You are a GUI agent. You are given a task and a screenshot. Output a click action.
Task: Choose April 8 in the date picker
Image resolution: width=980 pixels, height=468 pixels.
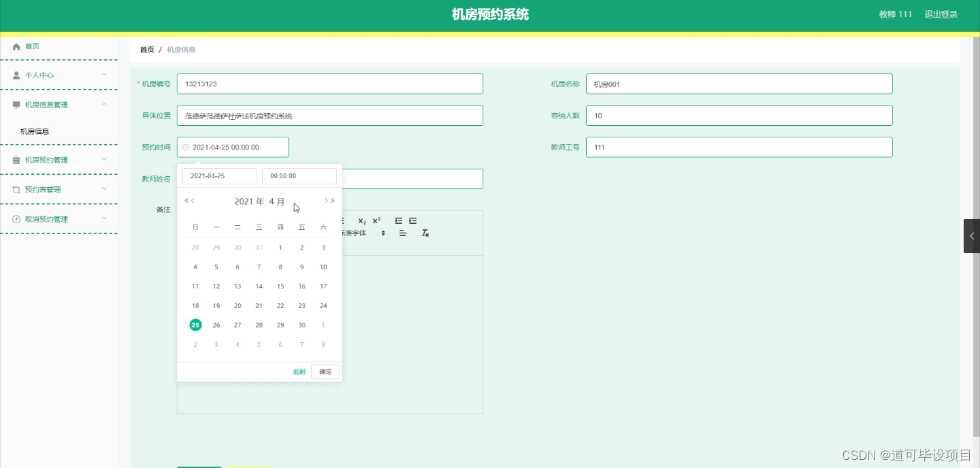[280, 267]
